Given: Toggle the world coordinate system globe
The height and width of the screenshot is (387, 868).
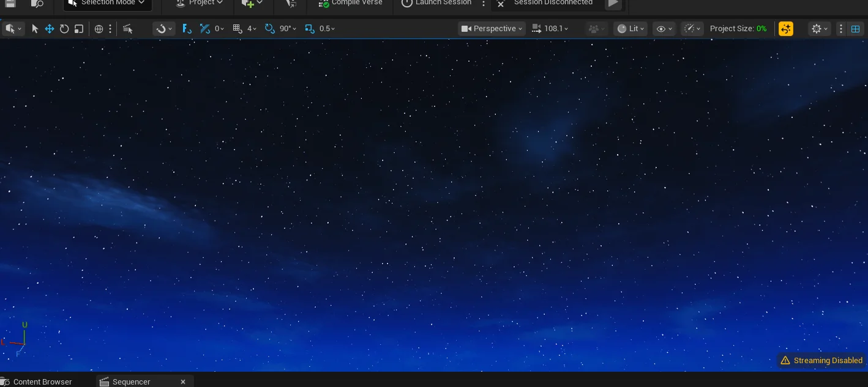Looking at the screenshot, I should [x=99, y=29].
